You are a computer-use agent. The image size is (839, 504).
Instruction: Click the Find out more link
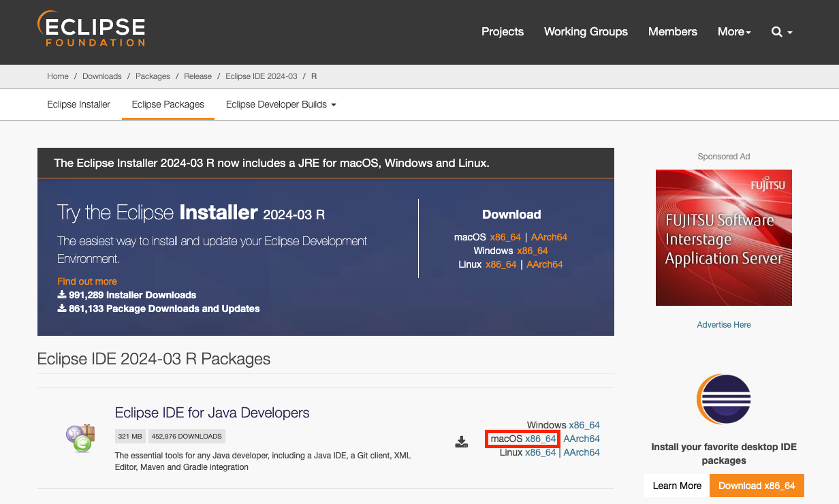click(87, 281)
